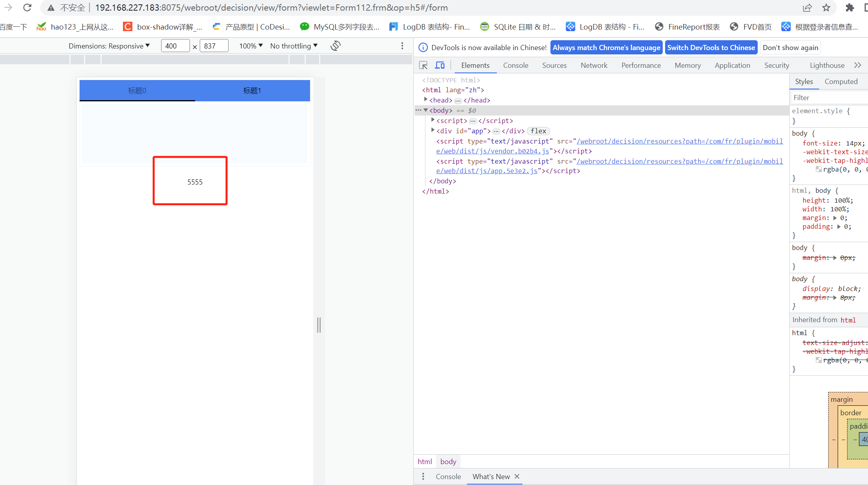Switch to the Performance tab
Screen dimensions: 868x485
(x=641, y=65)
